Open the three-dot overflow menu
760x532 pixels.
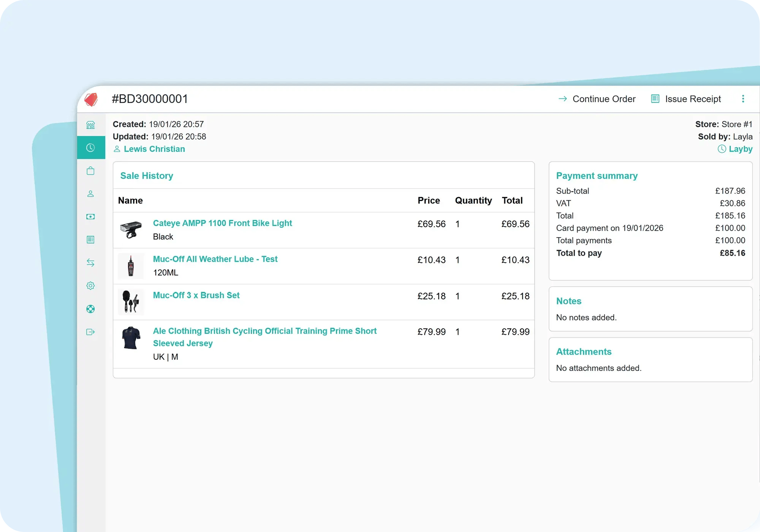tap(744, 99)
